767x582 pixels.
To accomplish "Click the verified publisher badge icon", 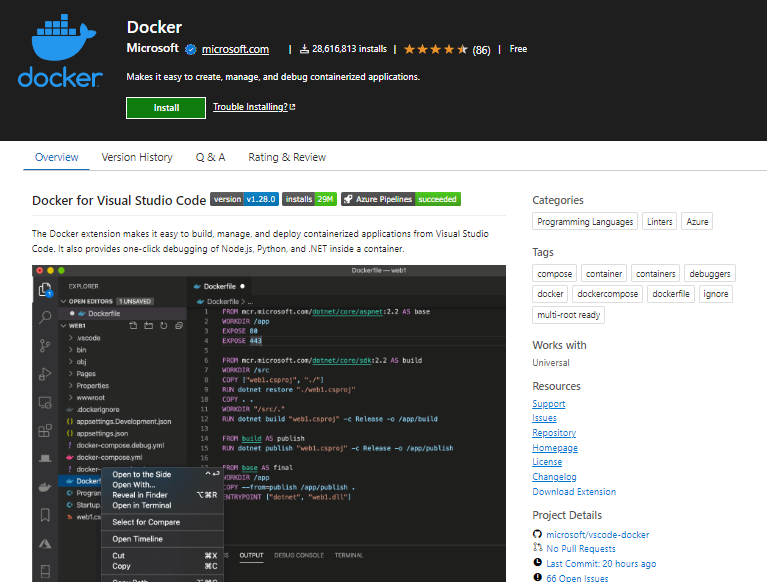I will point(191,49).
